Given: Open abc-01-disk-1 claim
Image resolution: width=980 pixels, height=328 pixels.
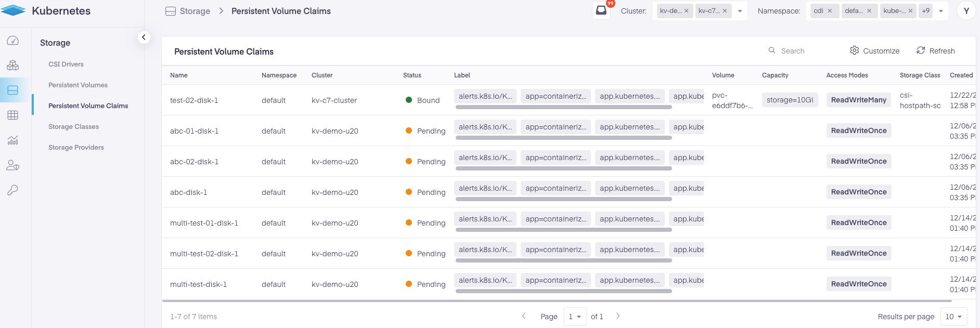Looking at the screenshot, I should pyautogui.click(x=194, y=131).
